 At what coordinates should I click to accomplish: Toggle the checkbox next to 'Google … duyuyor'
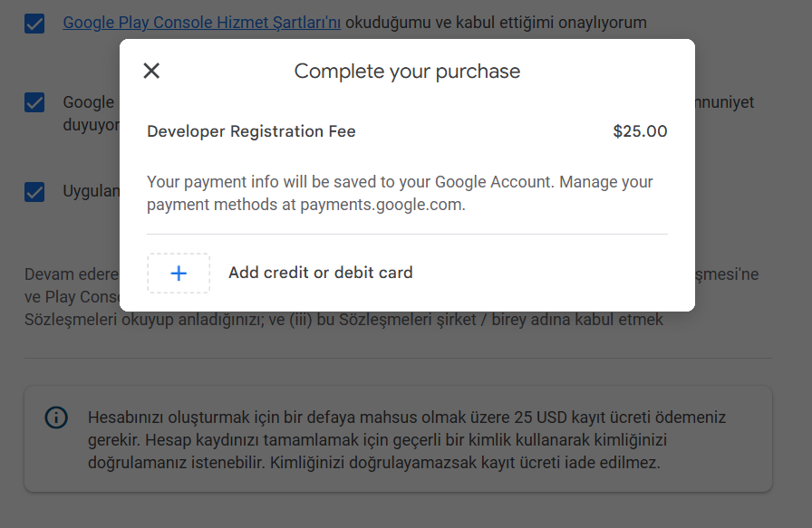click(34, 102)
